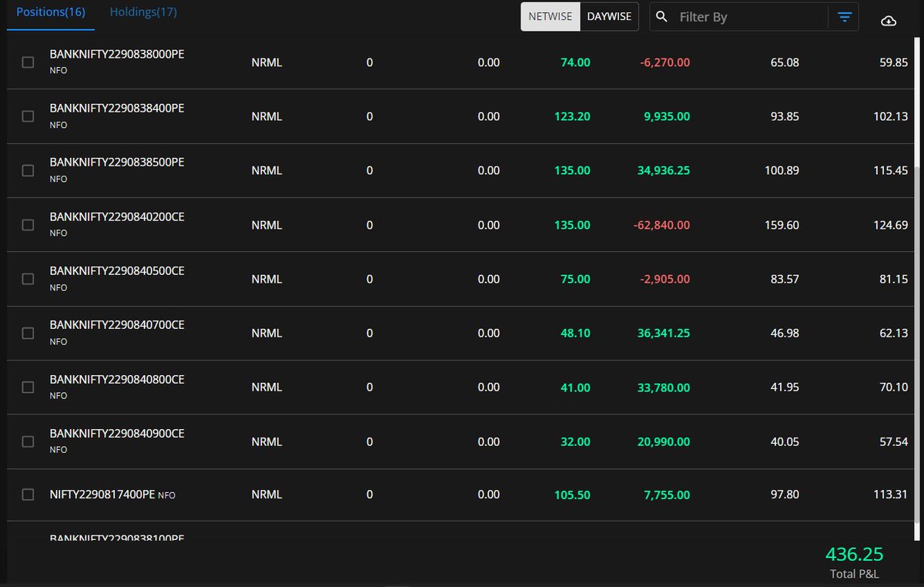924x587 pixels.
Task: Click the BANKNIFTY2290838400PE symbol name
Action: tap(117, 109)
